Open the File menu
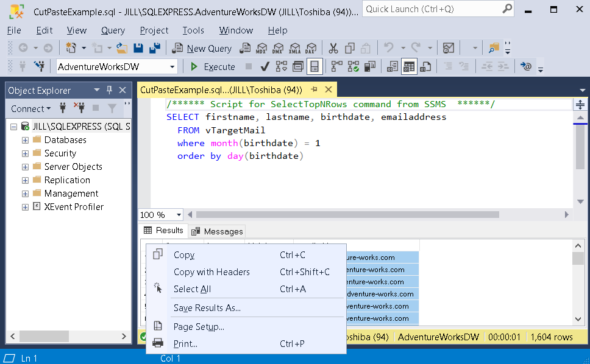 [x=14, y=30]
